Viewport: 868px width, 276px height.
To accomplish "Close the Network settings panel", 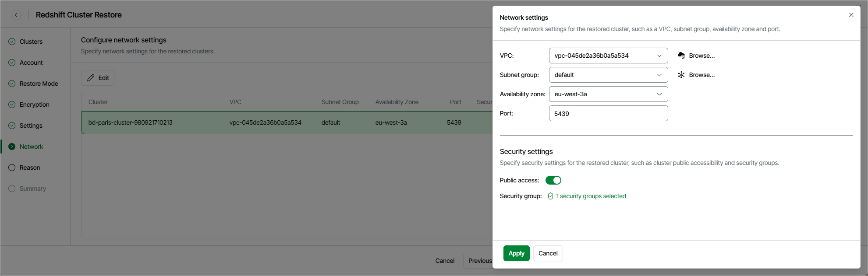I will [x=851, y=15].
